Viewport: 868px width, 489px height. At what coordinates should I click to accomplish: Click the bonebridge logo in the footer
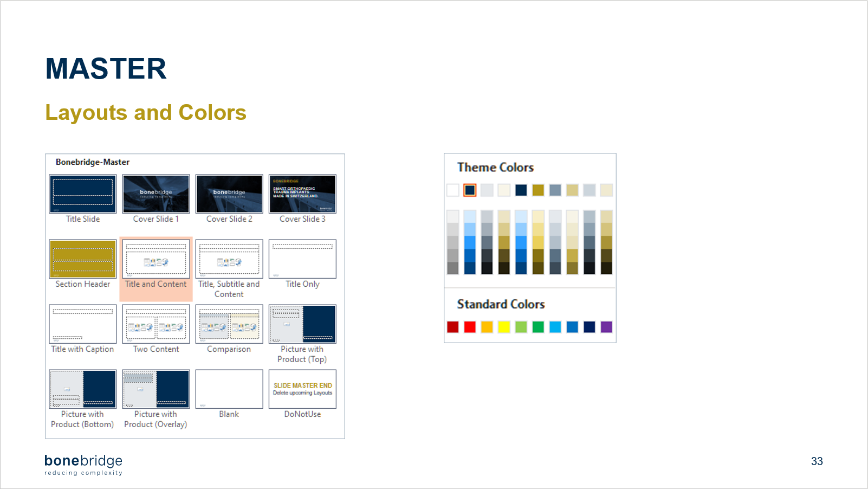pyautogui.click(x=83, y=465)
